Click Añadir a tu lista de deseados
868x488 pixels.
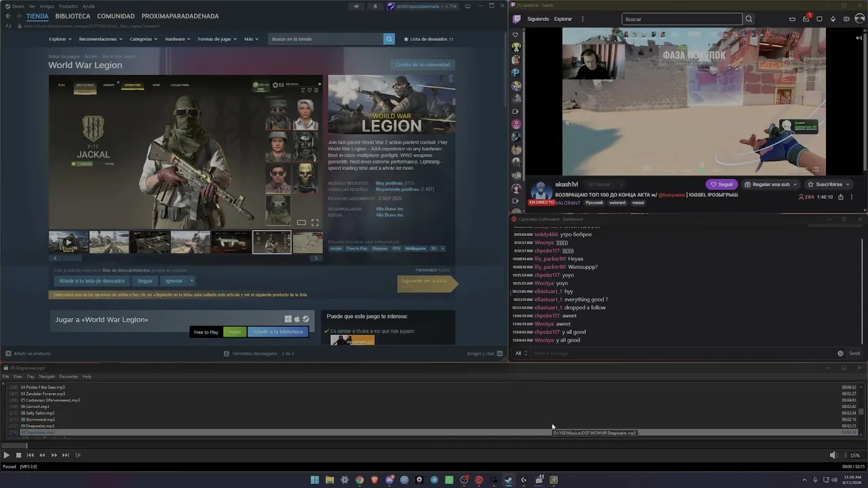(92, 281)
